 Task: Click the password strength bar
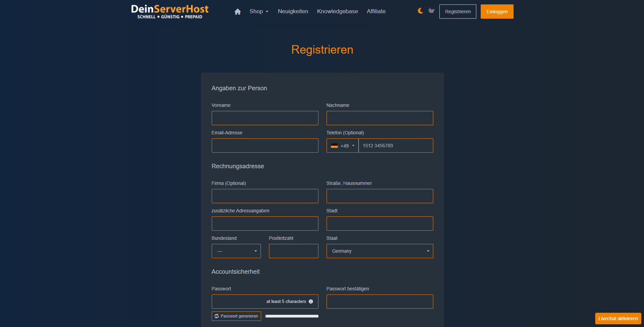[292, 316]
